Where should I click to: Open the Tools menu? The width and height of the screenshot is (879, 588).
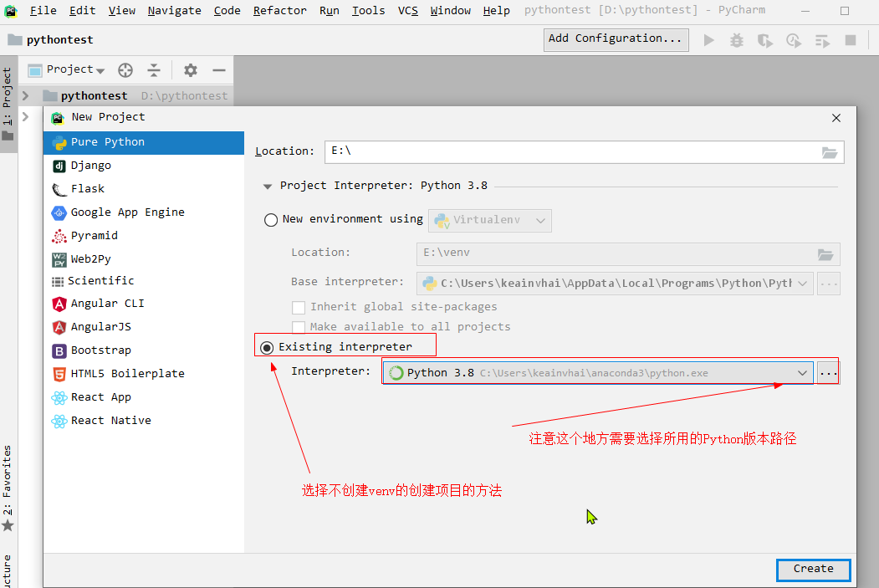pyautogui.click(x=368, y=11)
